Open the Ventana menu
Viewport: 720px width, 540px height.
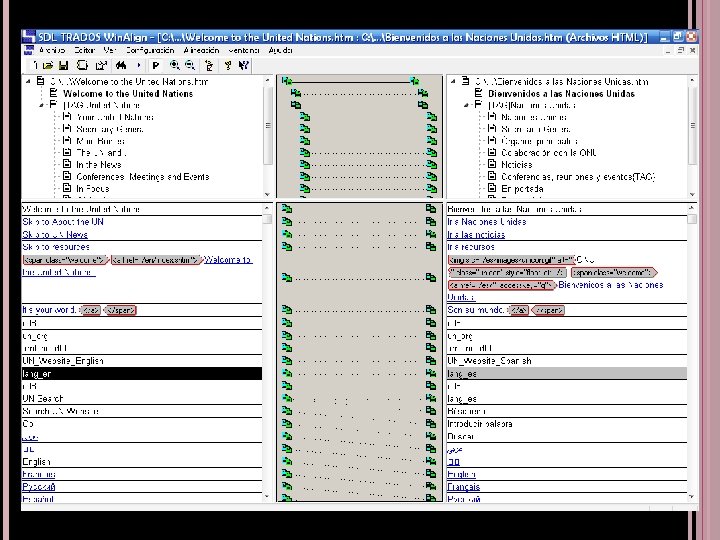pos(244,50)
